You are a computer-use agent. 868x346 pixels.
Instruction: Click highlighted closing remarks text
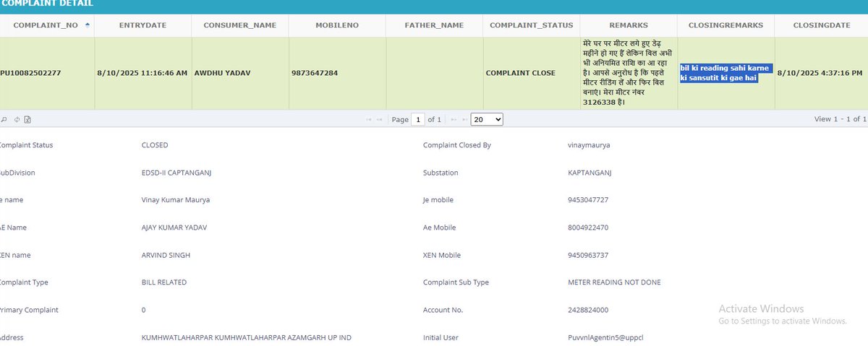click(x=726, y=73)
